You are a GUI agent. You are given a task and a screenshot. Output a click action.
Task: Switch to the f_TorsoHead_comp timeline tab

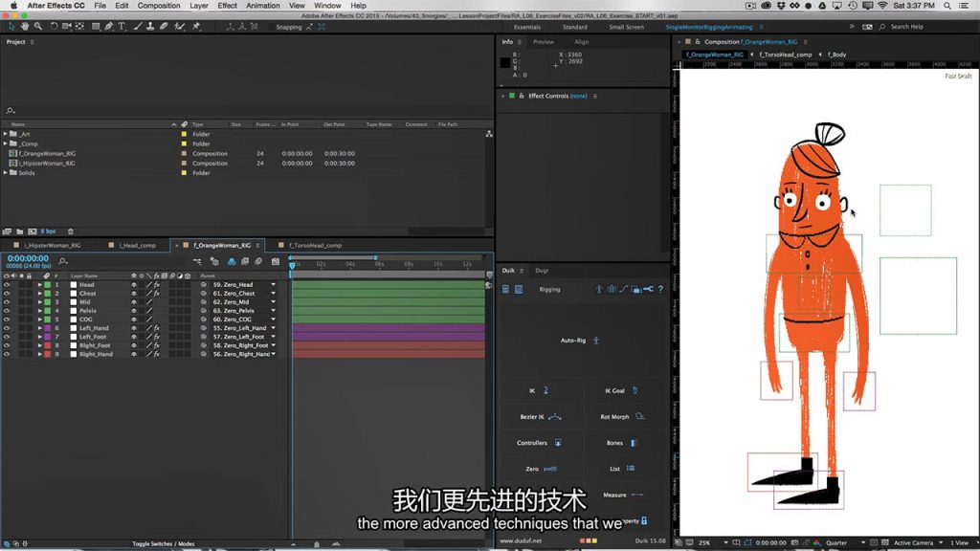pos(316,246)
